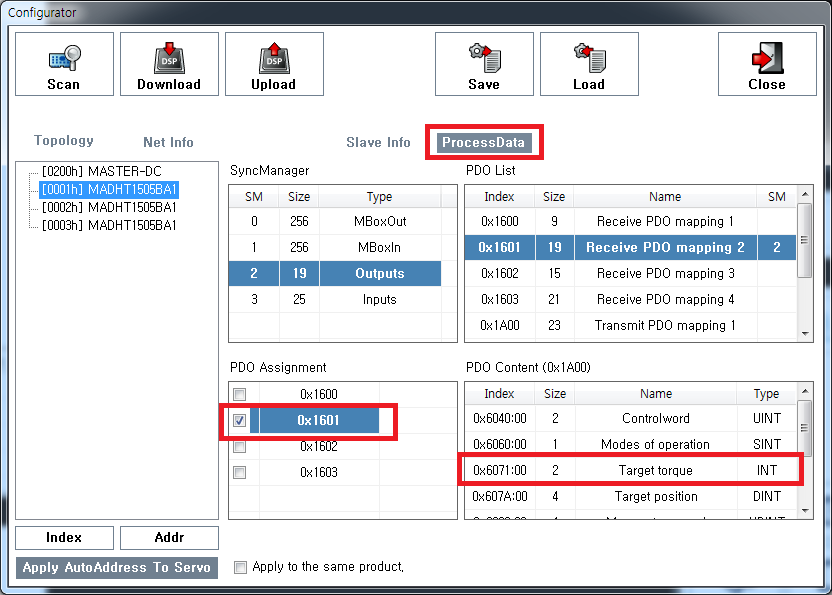Image resolution: width=832 pixels, height=595 pixels.
Task: Toggle the 0x1600 PDO assignment checkbox
Action: click(239, 395)
